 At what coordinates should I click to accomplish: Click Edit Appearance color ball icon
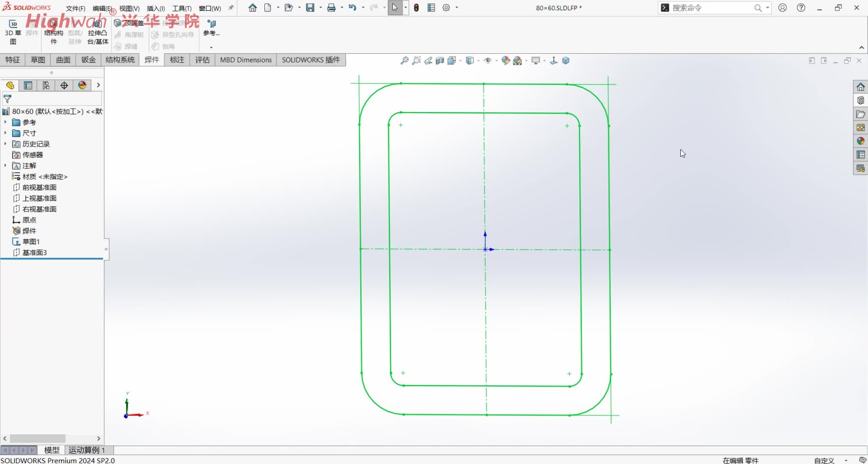[505, 61]
